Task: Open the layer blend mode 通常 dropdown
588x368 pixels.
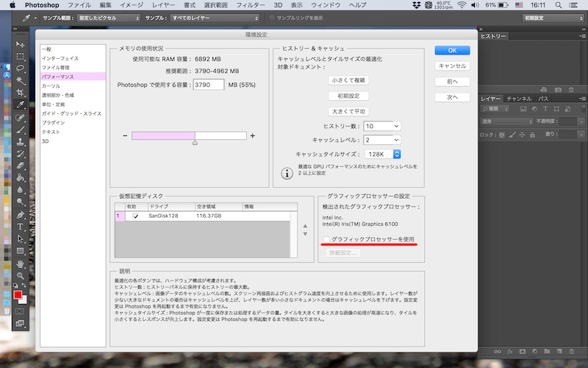Action: pyautogui.click(x=506, y=121)
